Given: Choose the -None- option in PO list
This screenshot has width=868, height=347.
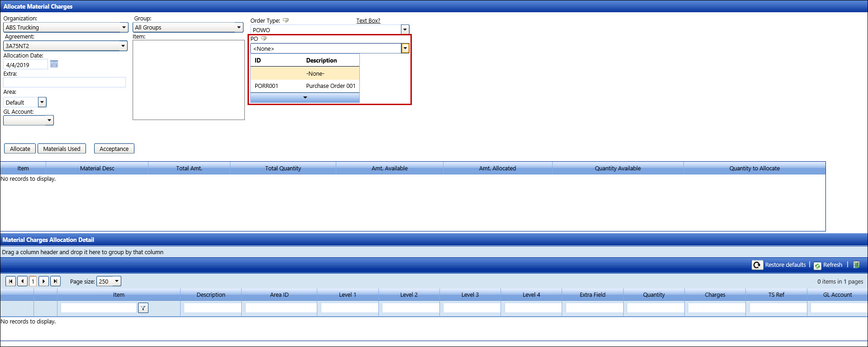Looking at the screenshot, I should tap(305, 73).
